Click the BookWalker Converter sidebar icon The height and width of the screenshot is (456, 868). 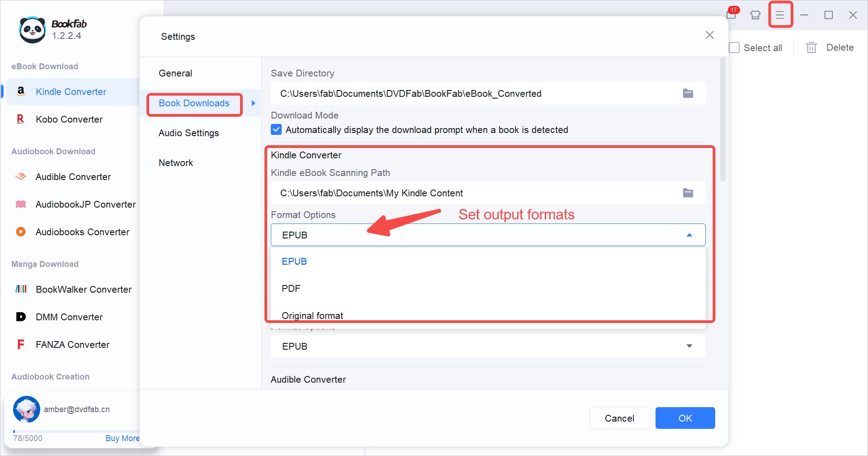click(21, 289)
